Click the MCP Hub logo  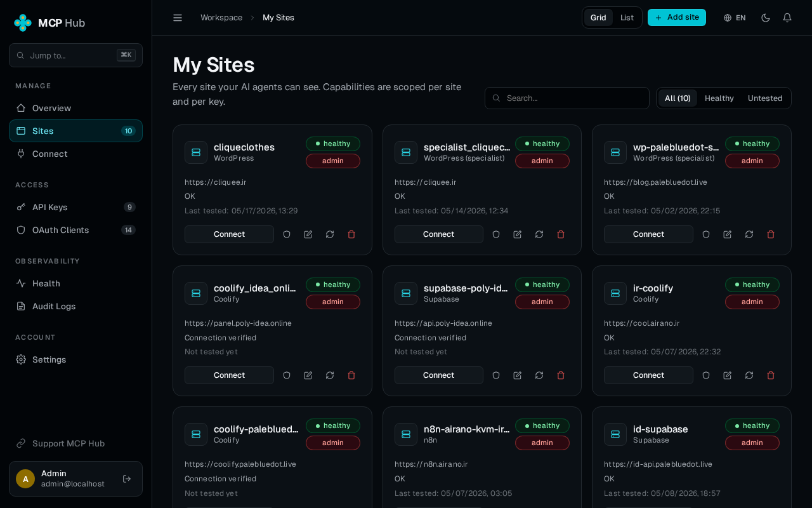click(x=49, y=23)
